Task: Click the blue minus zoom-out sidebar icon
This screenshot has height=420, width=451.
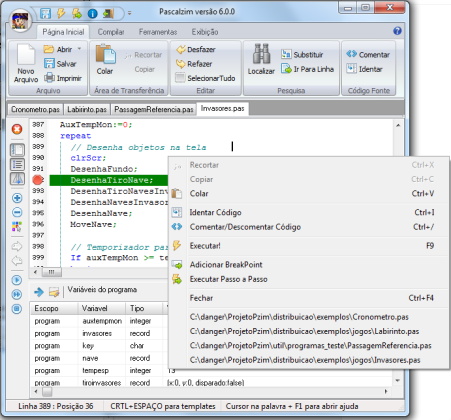Action: pyautogui.click(x=17, y=212)
